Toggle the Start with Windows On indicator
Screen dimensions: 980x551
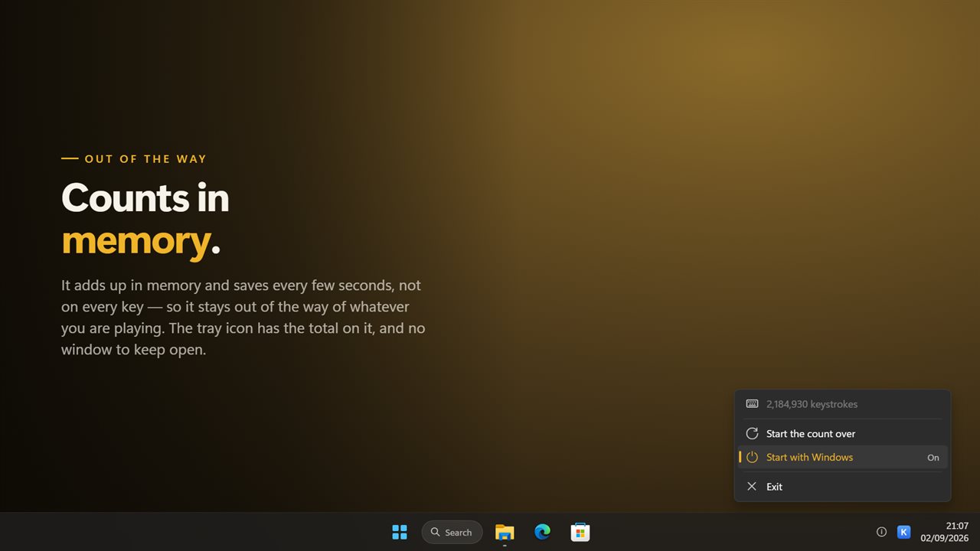pyautogui.click(x=933, y=458)
